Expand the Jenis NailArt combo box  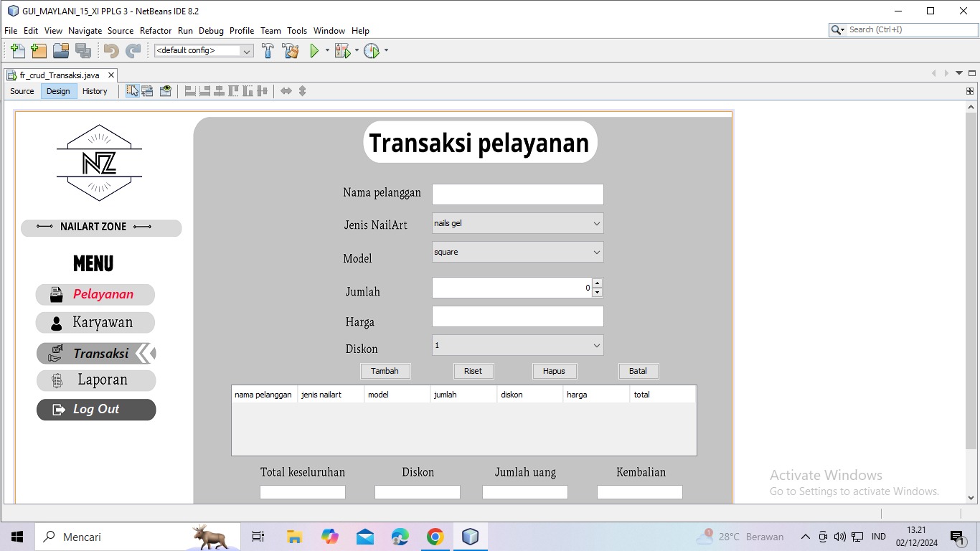click(x=517, y=223)
